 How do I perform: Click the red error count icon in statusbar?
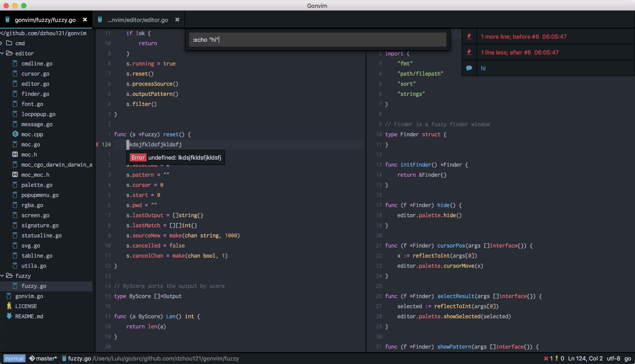tap(546, 358)
